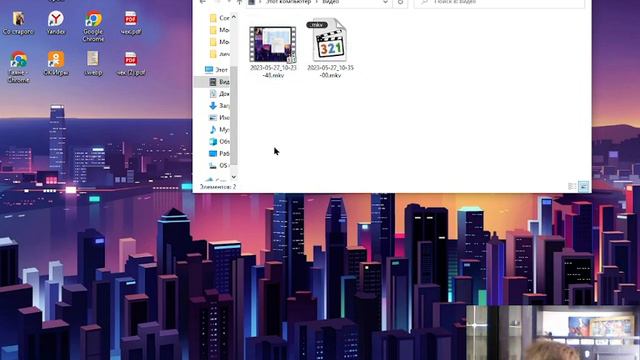Open Загрузки downloads folder in sidebar

[x=219, y=106]
